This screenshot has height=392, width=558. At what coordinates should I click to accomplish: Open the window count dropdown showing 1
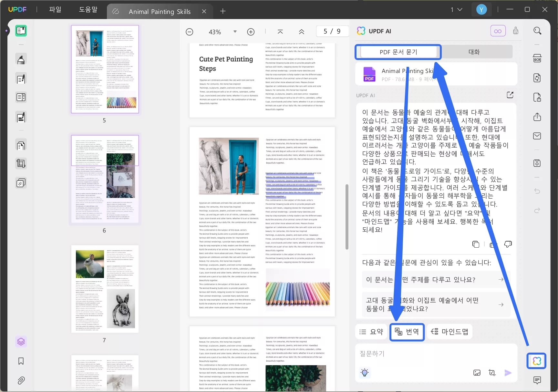point(456,10)
